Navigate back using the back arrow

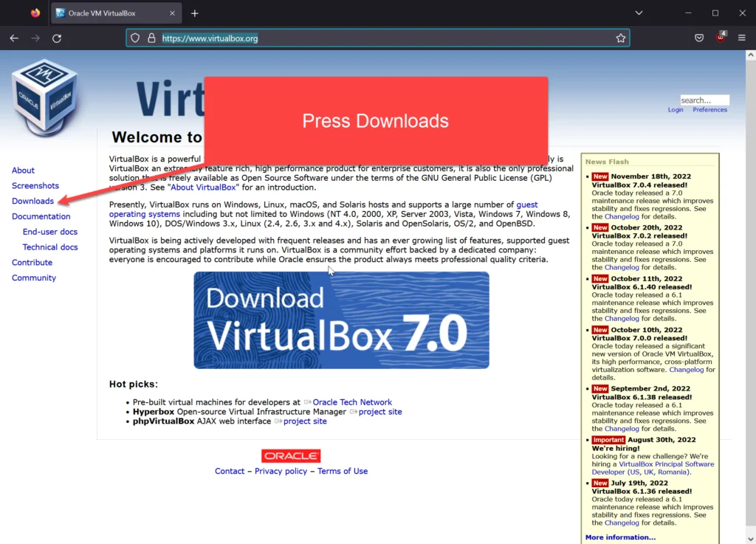(13, 38)
